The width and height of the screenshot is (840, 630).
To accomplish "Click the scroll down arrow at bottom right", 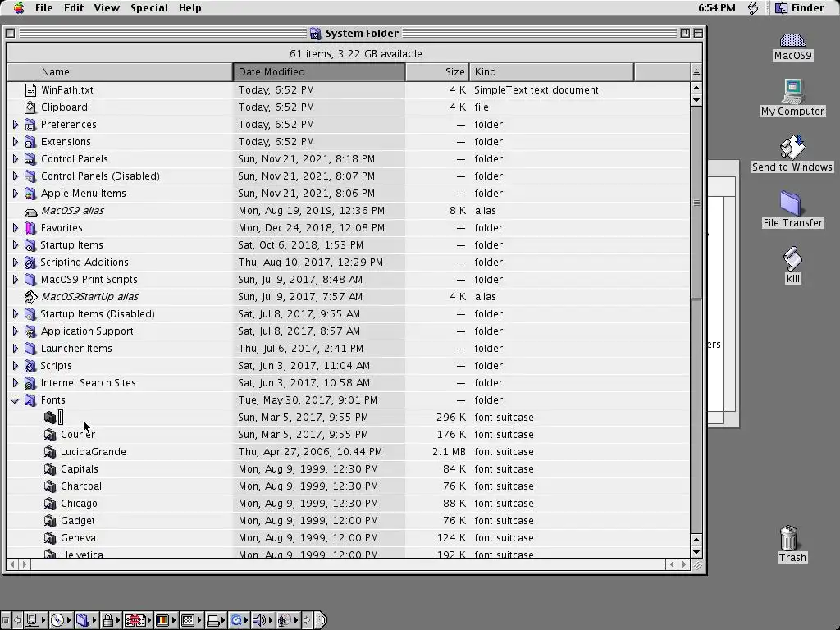I will 696,552.
